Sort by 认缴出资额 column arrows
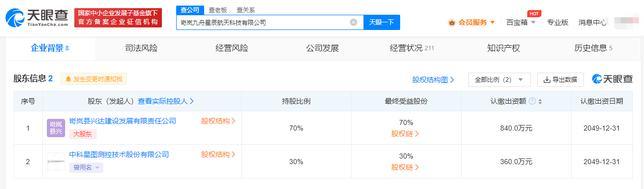The height and width of the screenshot is (189, 644). (540, 101)
